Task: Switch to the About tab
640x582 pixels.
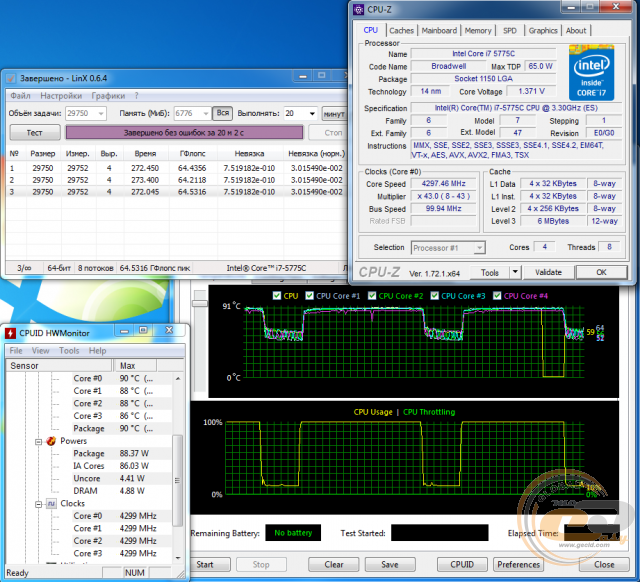Action: [576, 31]
